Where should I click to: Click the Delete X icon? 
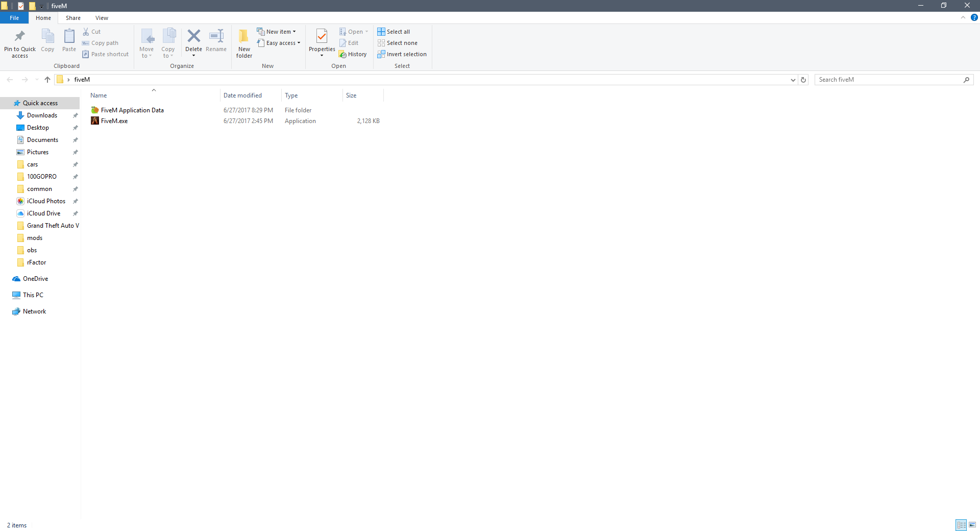193,36
